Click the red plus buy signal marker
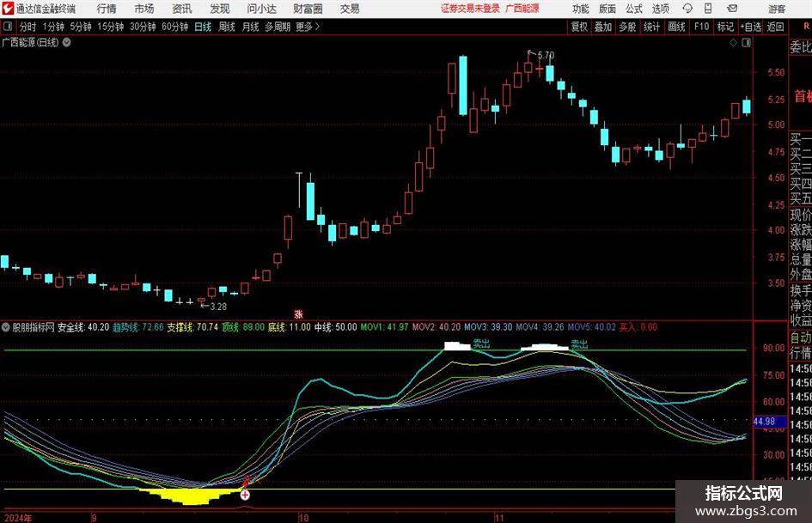This screenshot has height=523, width=812. [245, 495]
